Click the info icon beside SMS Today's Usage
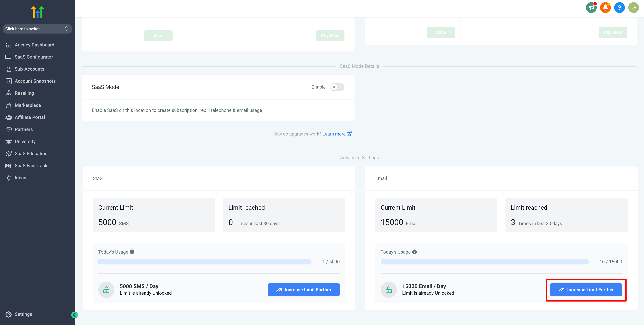This screenshot has height=325, width=644. 132,252
